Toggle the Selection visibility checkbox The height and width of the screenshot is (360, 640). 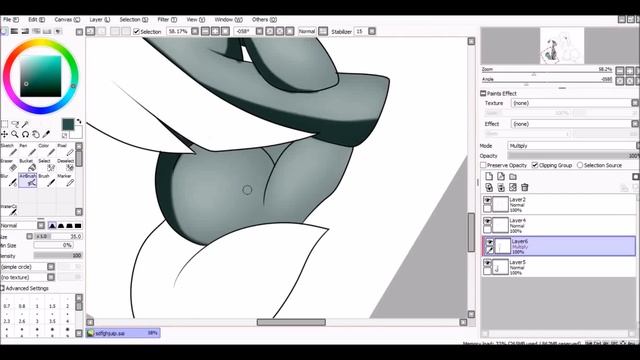[137, 31]
